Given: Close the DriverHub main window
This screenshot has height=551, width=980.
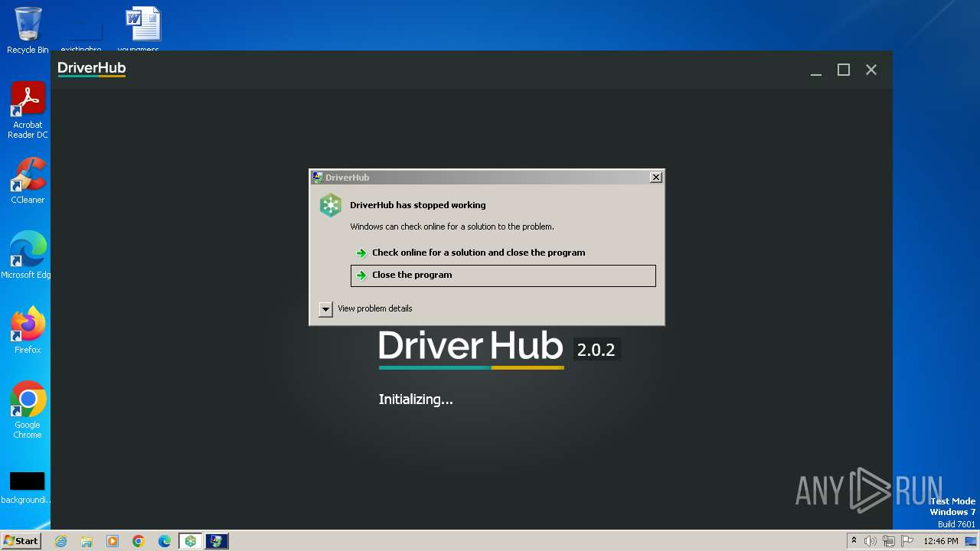Looking at the screenshot, I should click(871, 70).
